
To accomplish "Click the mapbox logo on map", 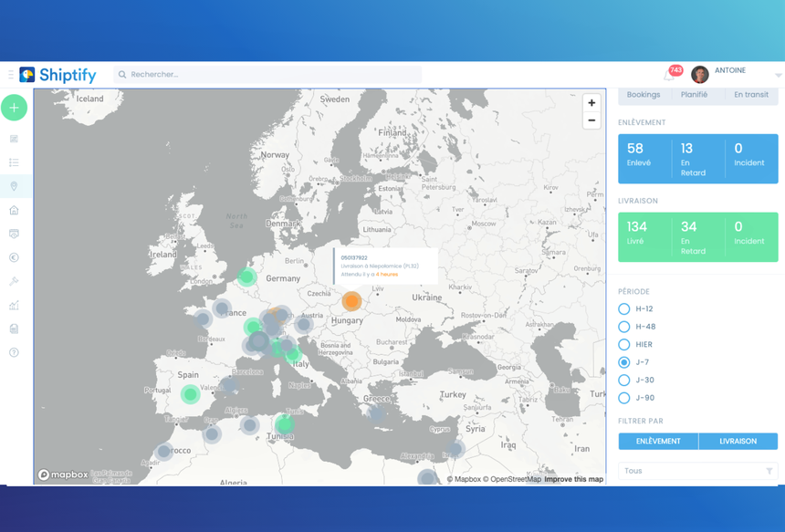I will pyautogui.click(x=63, y=475).
